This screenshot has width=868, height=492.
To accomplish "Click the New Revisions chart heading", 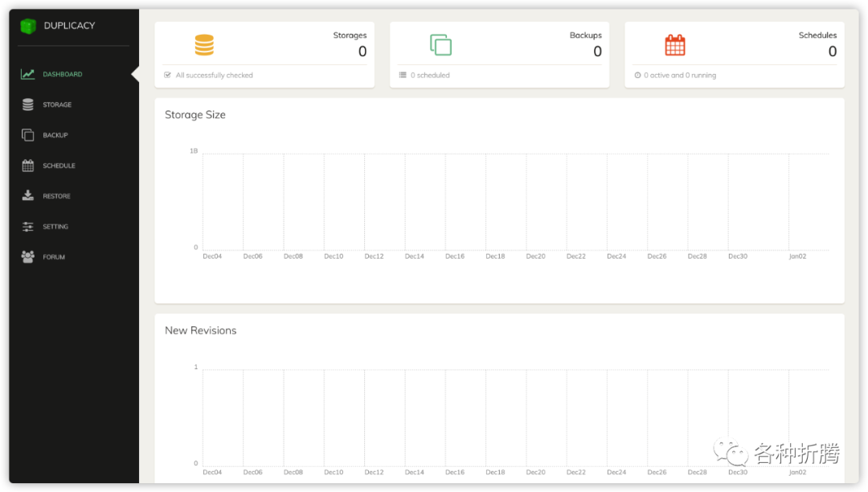I will point(200,330).
